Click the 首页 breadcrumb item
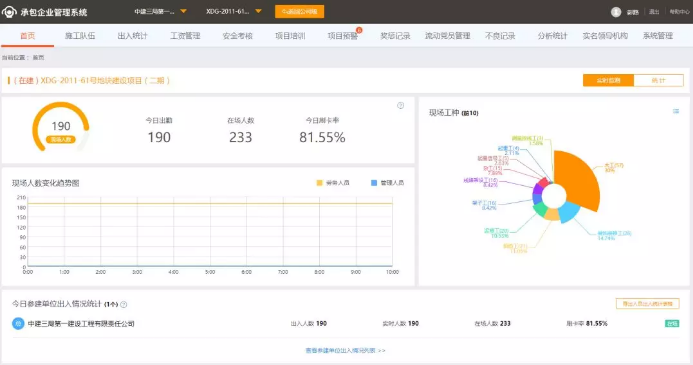 [x=38, y=57]
